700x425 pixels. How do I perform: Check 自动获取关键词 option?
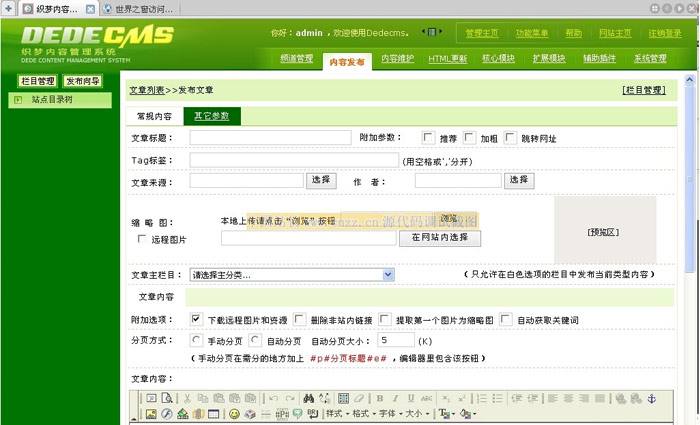[x=505, y=319]
